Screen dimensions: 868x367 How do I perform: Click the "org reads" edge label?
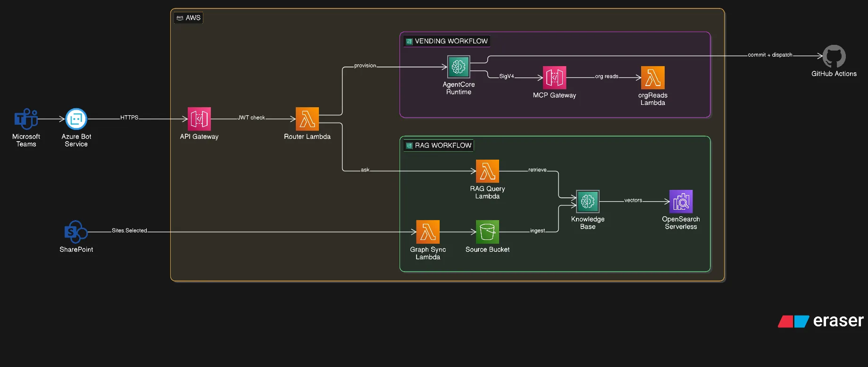[x=607, y=76]
